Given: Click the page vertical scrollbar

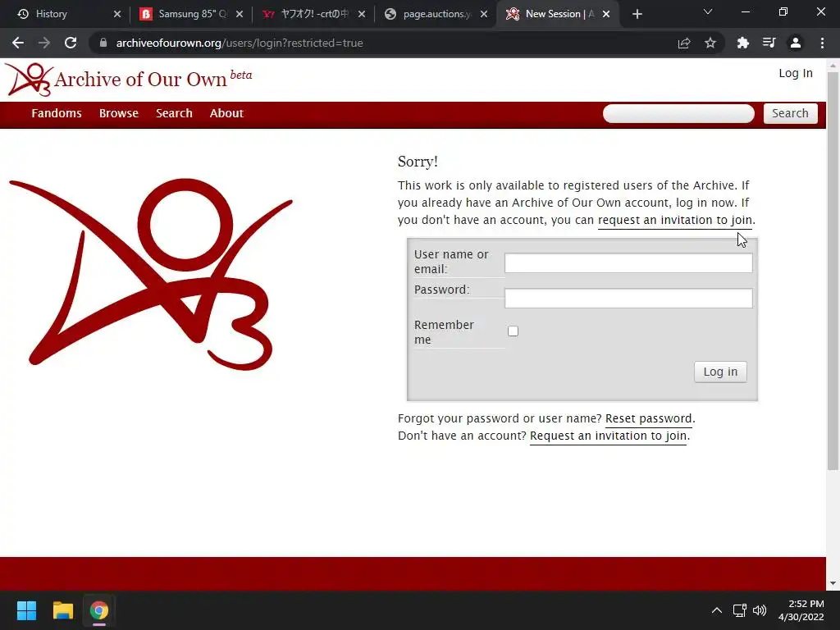Looking at the screenshot, I should [833, 271].
